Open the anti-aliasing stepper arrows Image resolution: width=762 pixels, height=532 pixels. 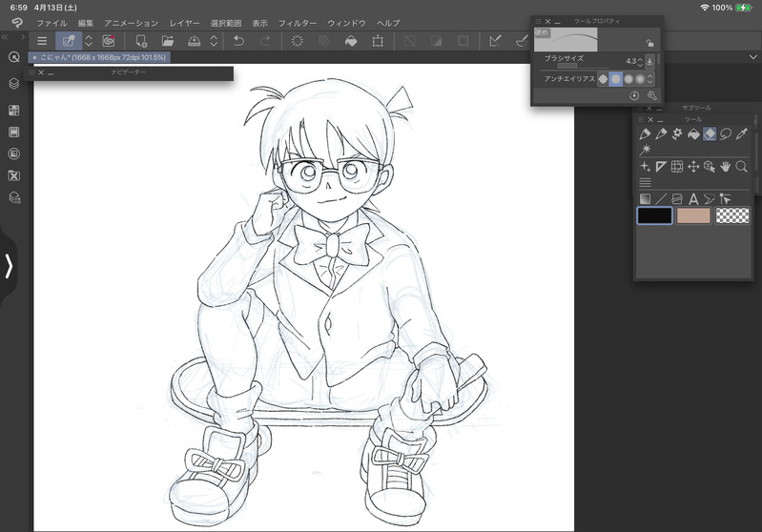650,79
